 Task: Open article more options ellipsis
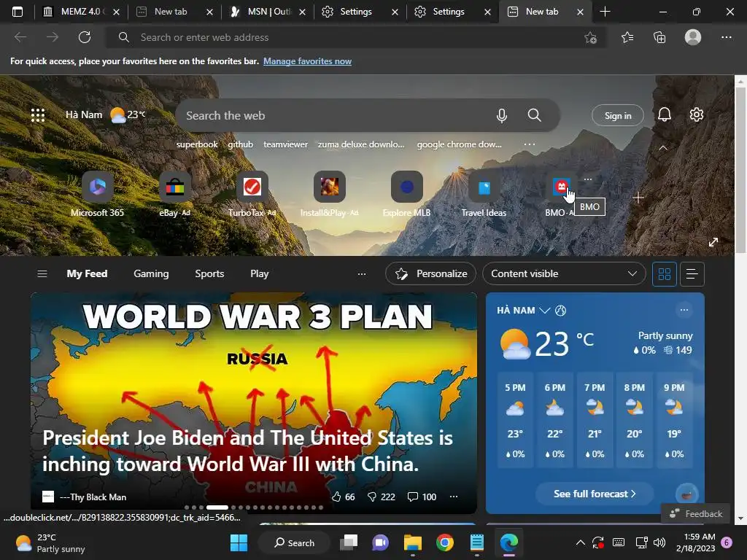pos(454,497)
